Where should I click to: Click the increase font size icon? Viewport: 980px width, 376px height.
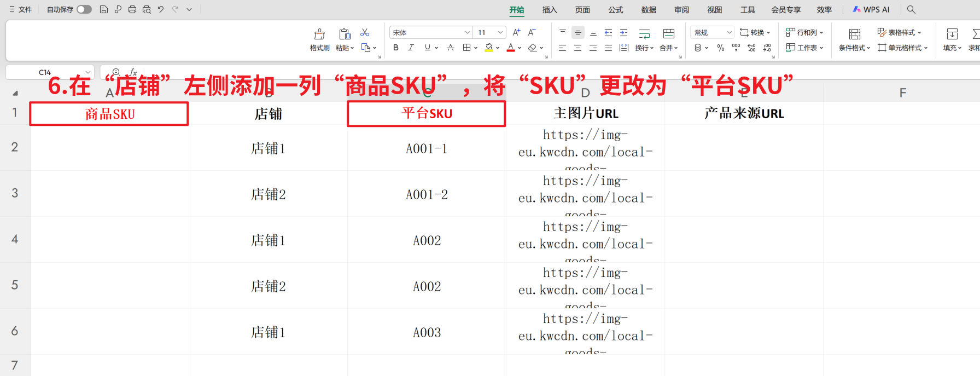click(x=516, y=33)
